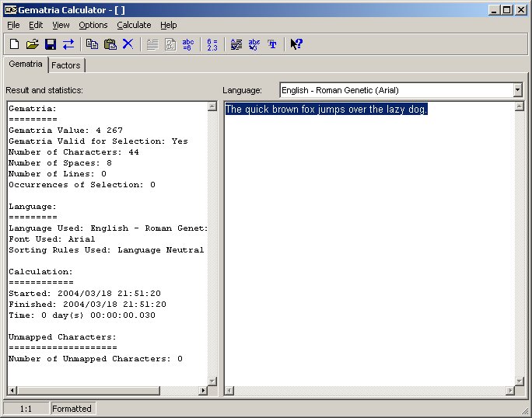Open a file with the folder icon
The width and height of the screenshot is (532, 418).
32,44
